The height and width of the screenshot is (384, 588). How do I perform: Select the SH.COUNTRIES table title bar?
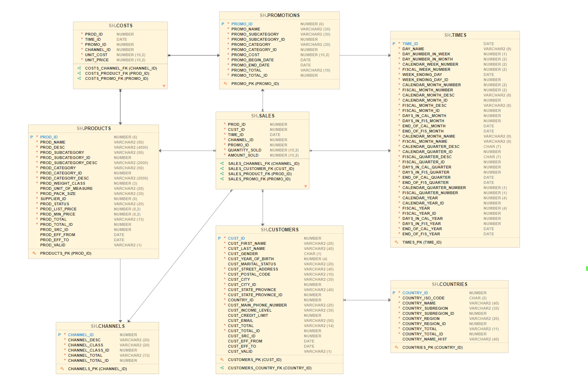click(x=449, y=284)
